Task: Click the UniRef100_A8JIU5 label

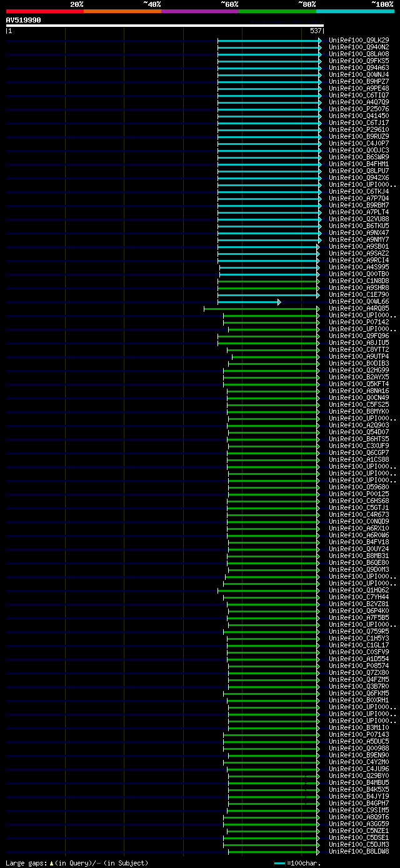Action: tap(359, 342)
